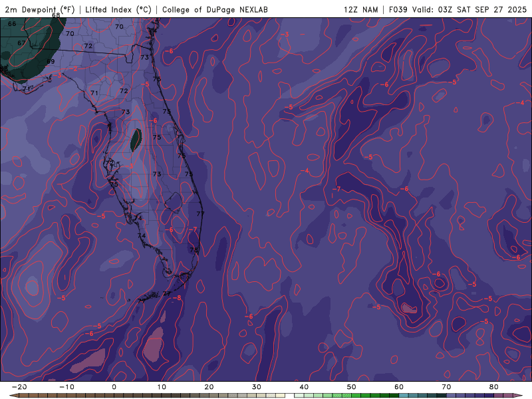Click the '0' color scale label
The height and width of the screenshot is (399, 532).
pos(114,387)
